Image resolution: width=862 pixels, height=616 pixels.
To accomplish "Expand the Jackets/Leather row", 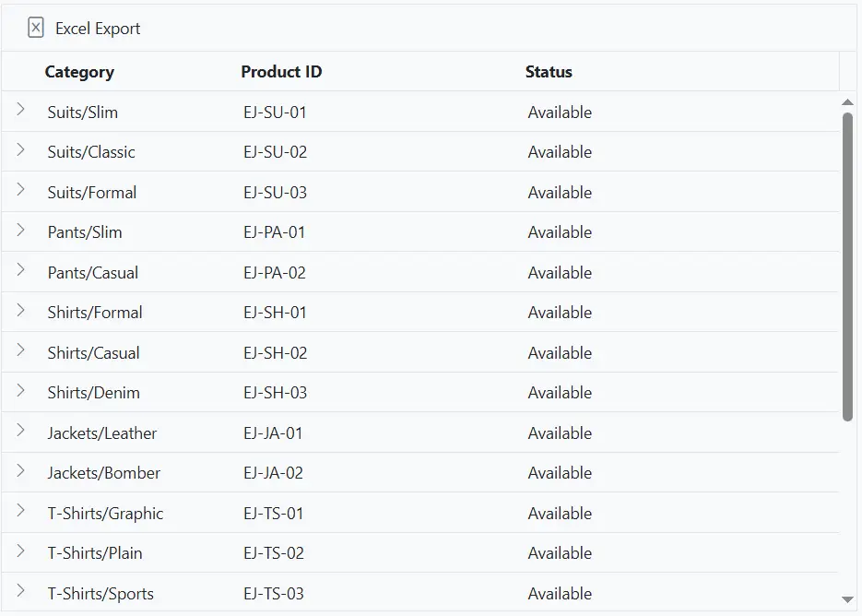I will 20,431.
